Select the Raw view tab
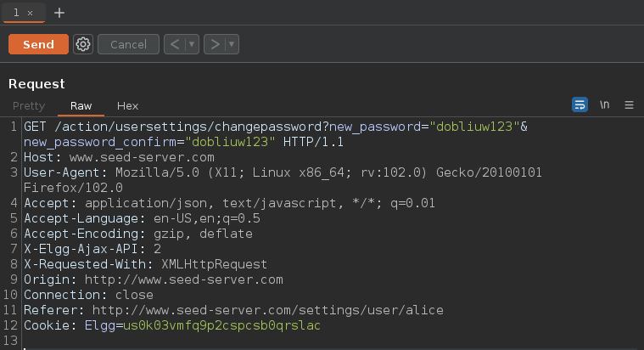This screenshot has width=644, height=350. [x=81, y=105]
